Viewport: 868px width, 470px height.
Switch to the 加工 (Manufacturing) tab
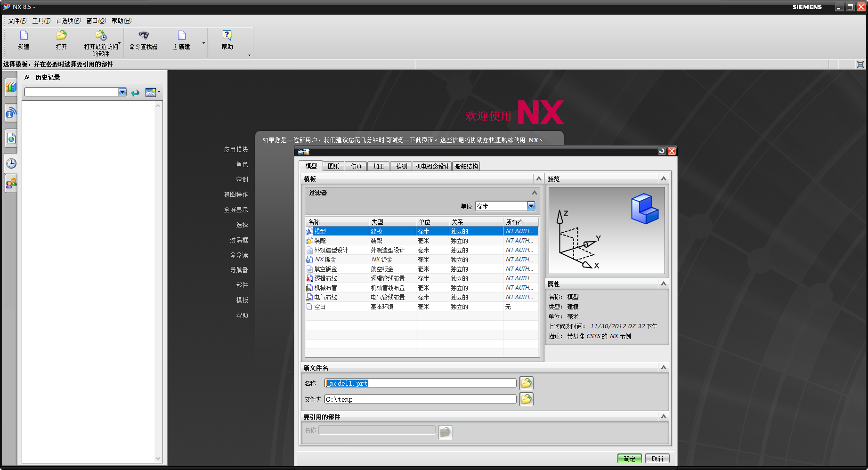379,166
